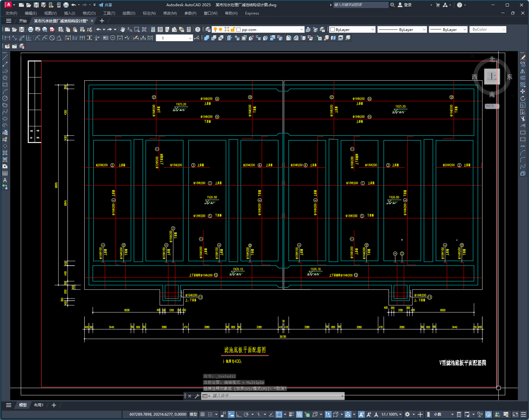Open the pp-com layer dropdown
The image size is (529, 420).
pos(302,29)
